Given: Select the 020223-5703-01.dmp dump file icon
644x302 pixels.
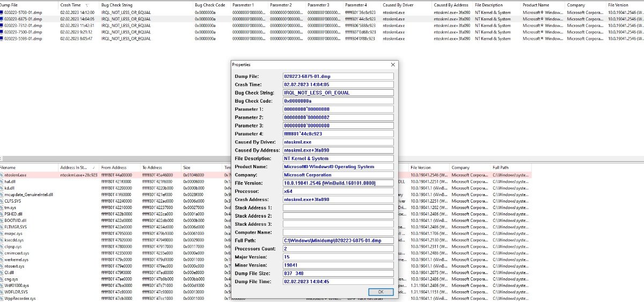Looking at the screenshot, I should click(x=2, y=12).
